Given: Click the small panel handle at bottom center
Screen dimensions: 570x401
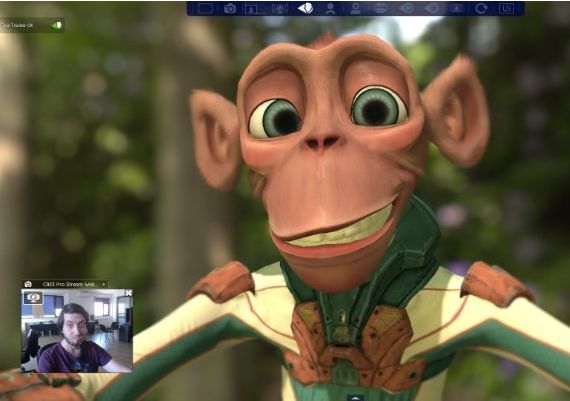Looking at the screenshot, I should pyautogui.click(x=355, y=397).
